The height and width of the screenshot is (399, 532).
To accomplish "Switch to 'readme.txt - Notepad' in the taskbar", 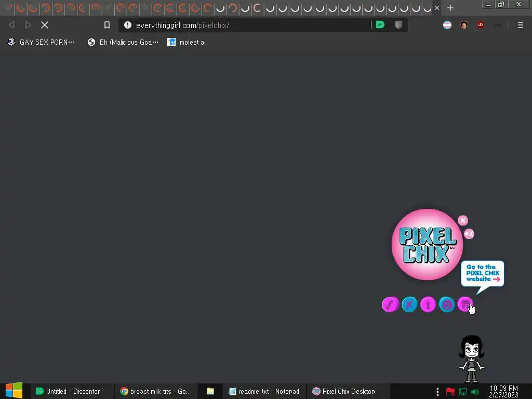I will click(x=264, y=391).
